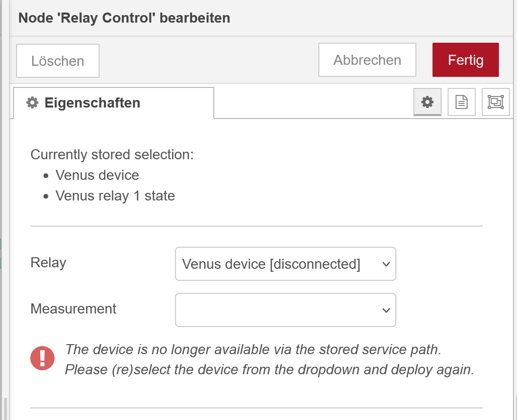Click the 'Venus relay 1 state' entry
The width and height of the screenshot is (517, 420).
(x=115, y=195)
